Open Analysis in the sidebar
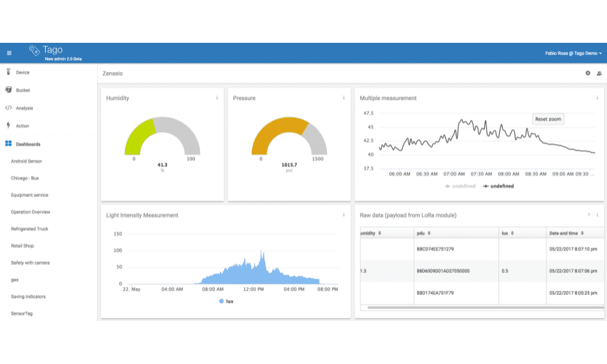The width and height of the screenshot is (607, 364). [24, 108]
